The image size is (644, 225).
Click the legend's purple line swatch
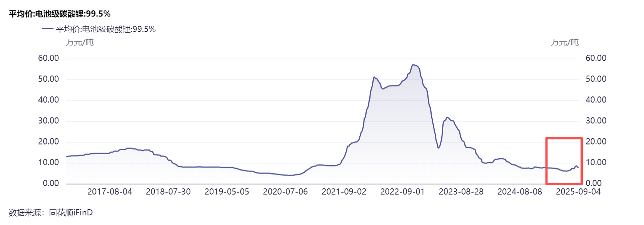(47, 29)
